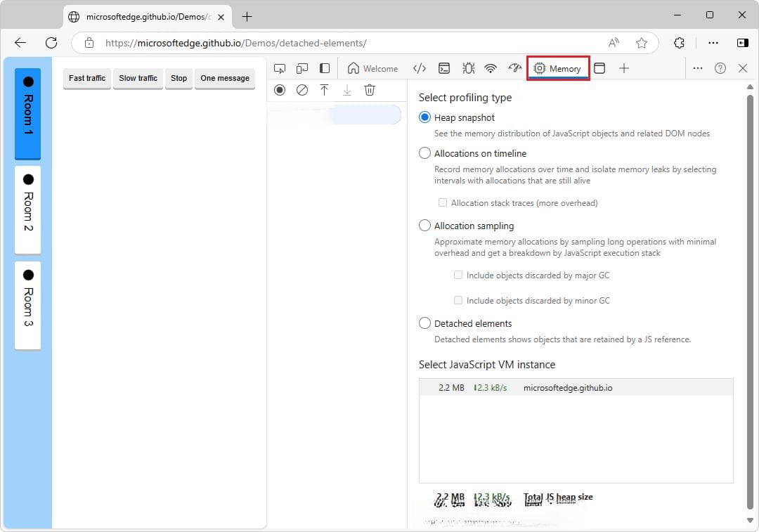Click scrollbar down arrow in Memory panel

[750, 520]
